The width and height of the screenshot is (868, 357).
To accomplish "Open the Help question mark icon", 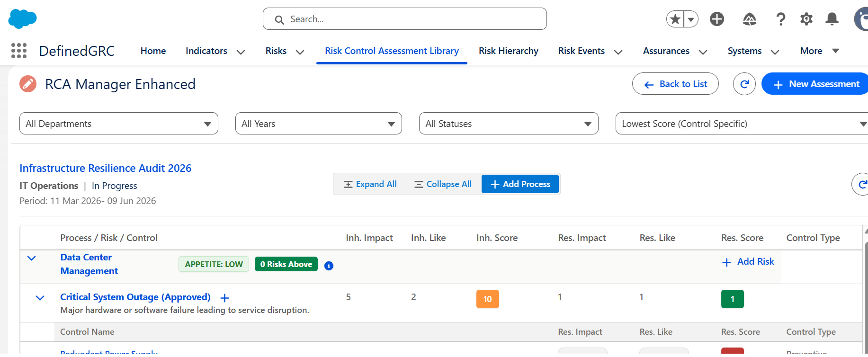I will coord(780,19).
